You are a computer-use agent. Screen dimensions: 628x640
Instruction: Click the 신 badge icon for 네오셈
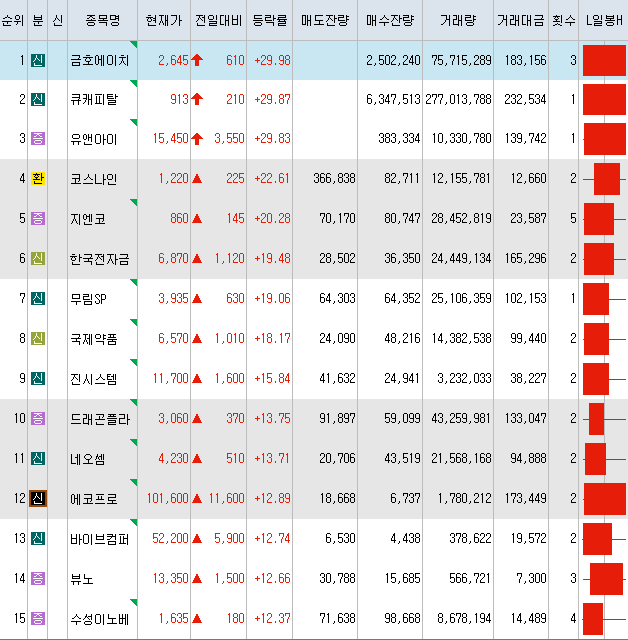(x=38, y=458)
